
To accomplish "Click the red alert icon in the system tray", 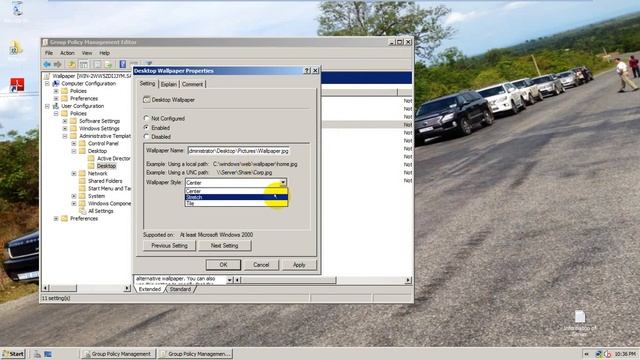I will (x=608, y=354).
